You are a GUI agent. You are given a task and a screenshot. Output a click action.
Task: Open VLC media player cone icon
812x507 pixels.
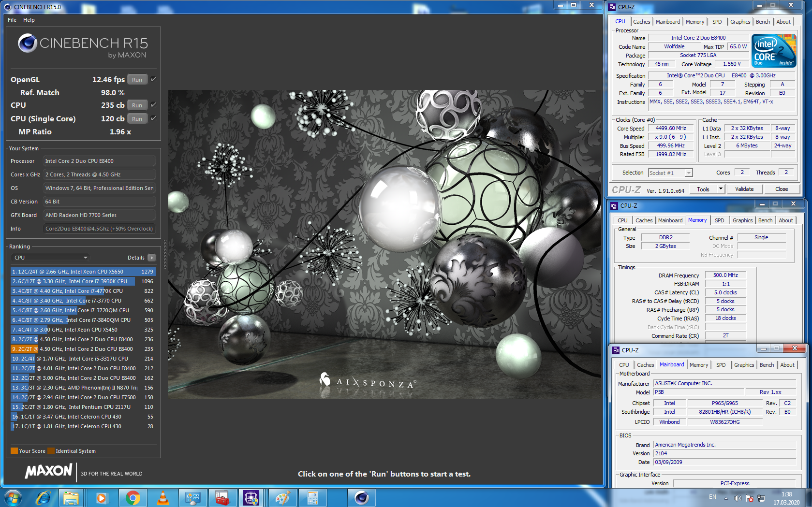163,497
